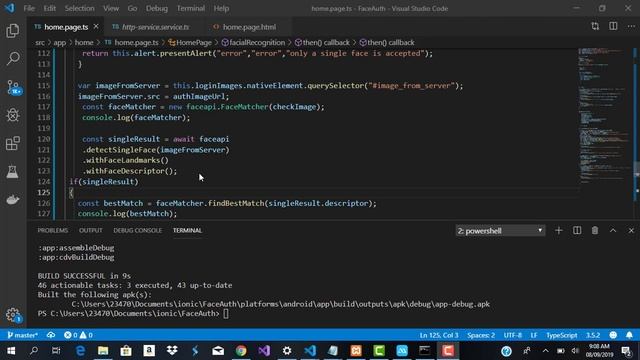Image resolution: width=640 pixels, height=360 pixels.
Task: Open the Search view in activity bar
Action: [13, 59]
